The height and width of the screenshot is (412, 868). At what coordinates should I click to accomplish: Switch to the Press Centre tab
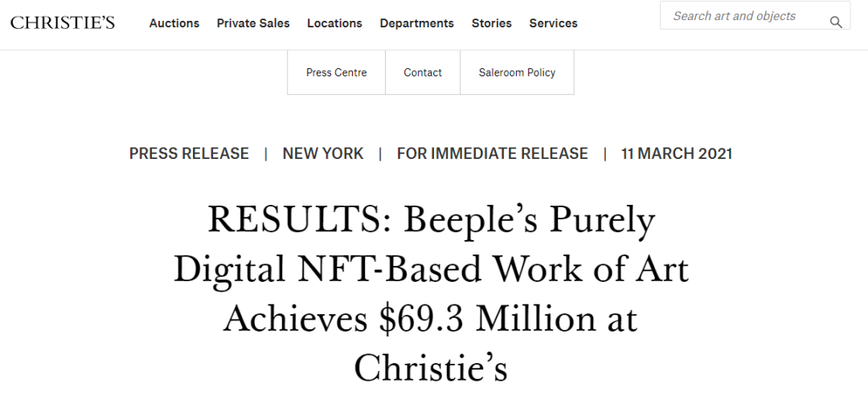[336, 72]
